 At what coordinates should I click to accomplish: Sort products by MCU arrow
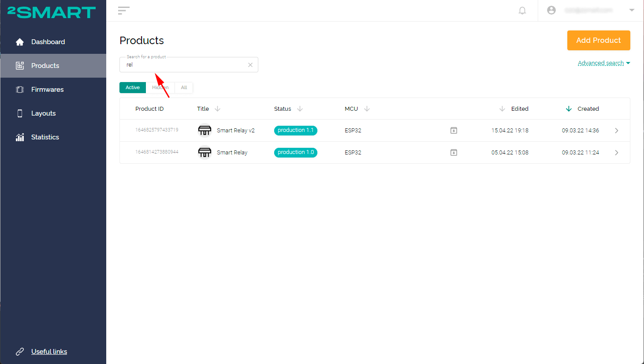click(x=367, y=109)
